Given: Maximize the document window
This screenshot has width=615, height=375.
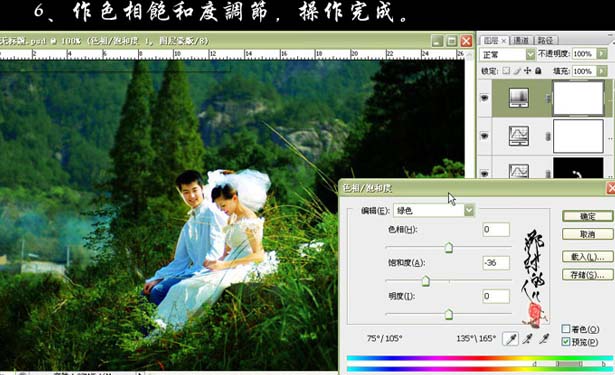Looking at the screenshot, I should [452, 41].
